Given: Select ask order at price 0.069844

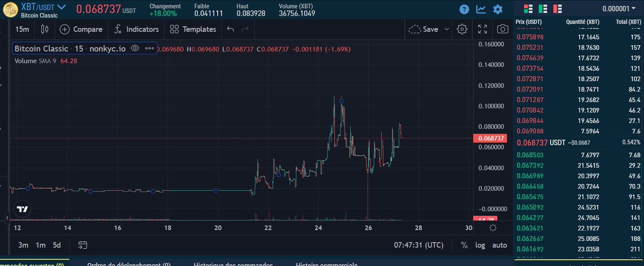Looking at the screenshot, I should 579,120.
